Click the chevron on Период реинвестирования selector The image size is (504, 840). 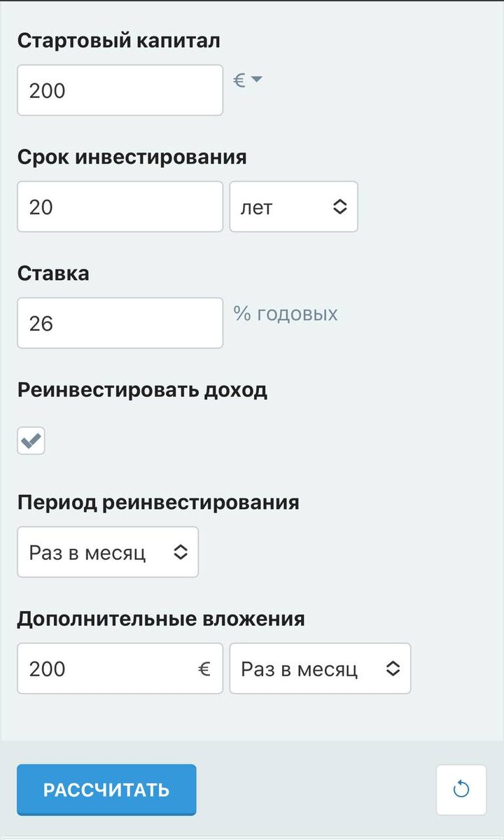point(181,552)
